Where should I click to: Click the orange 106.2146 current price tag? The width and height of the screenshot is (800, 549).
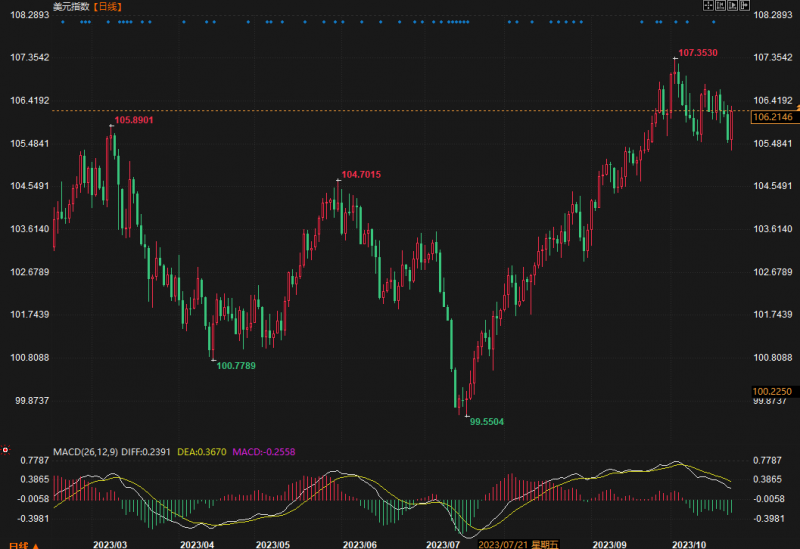pyautogui.click(x=770, y=117)
